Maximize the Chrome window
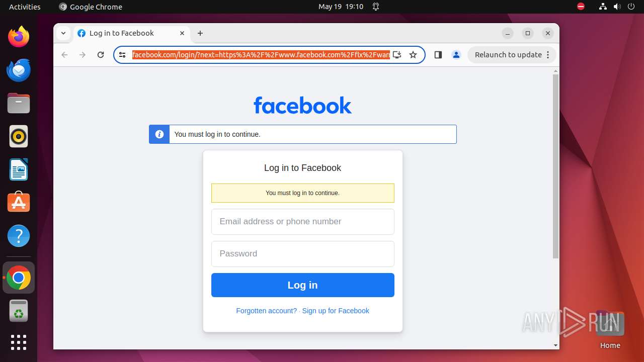 [528, 33]
